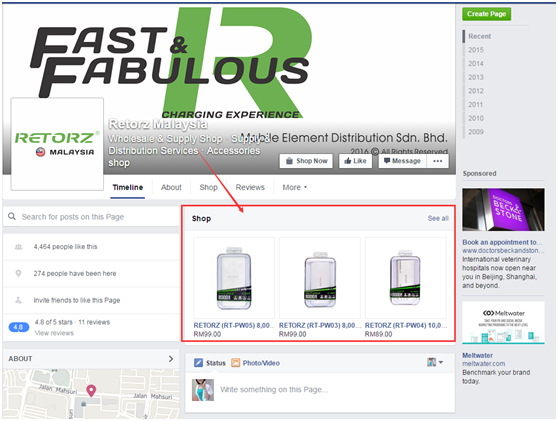Click the map pin on the map
Viewport: 558px width, 421px height.
[91, 391]
